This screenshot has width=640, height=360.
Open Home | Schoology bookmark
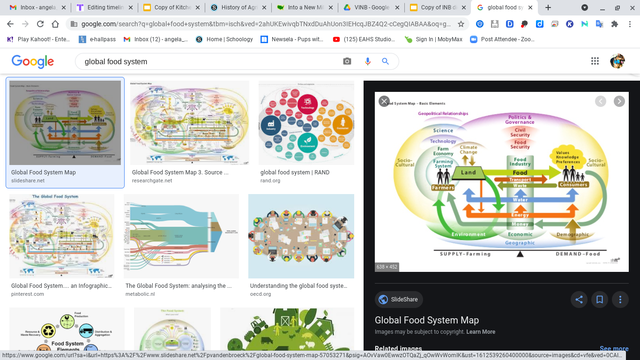[x=224, y=39]
